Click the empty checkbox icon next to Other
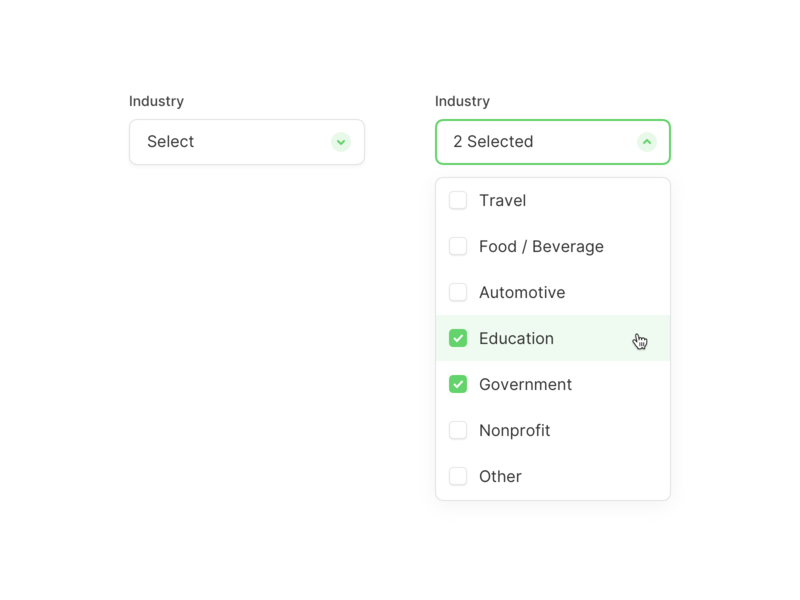Screen dimensions: 800x600 [458, 476]
